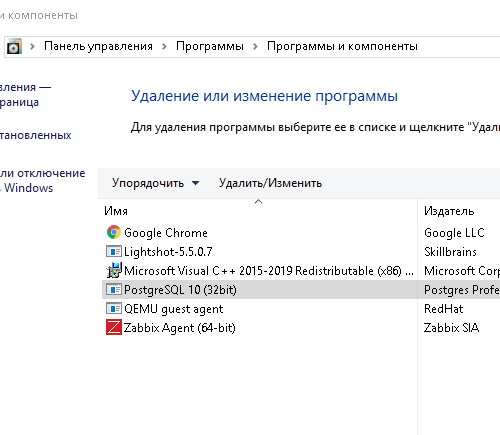The width and height of the screenshot is (500, 435).
Task: Open the Control Panel home page sidebar link
Action: (25, 94)
